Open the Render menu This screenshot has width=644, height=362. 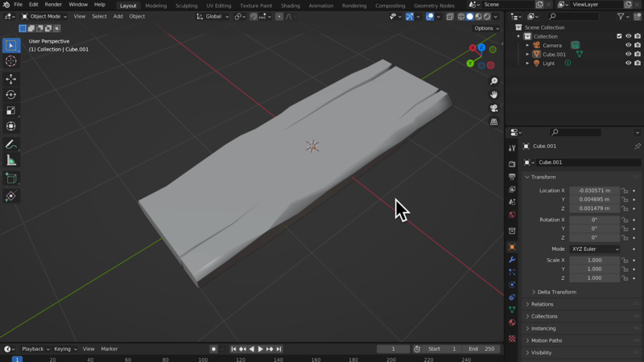point(53,5)
